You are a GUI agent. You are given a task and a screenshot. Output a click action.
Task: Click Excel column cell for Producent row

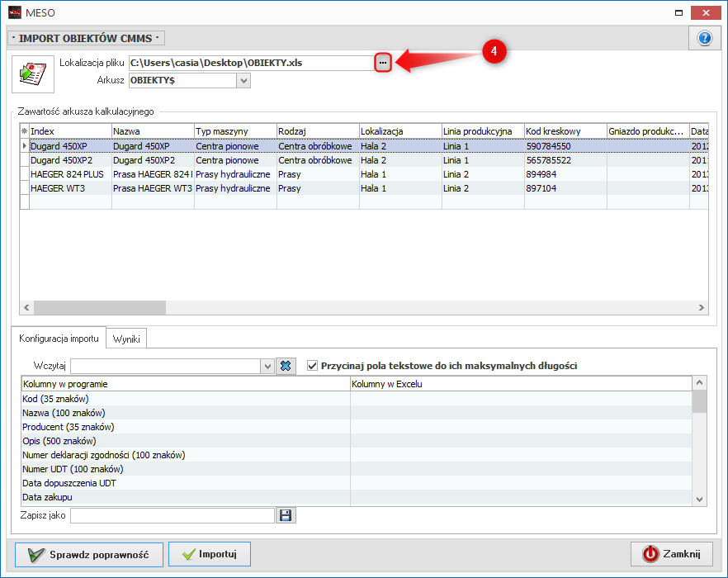pos(520,427)
